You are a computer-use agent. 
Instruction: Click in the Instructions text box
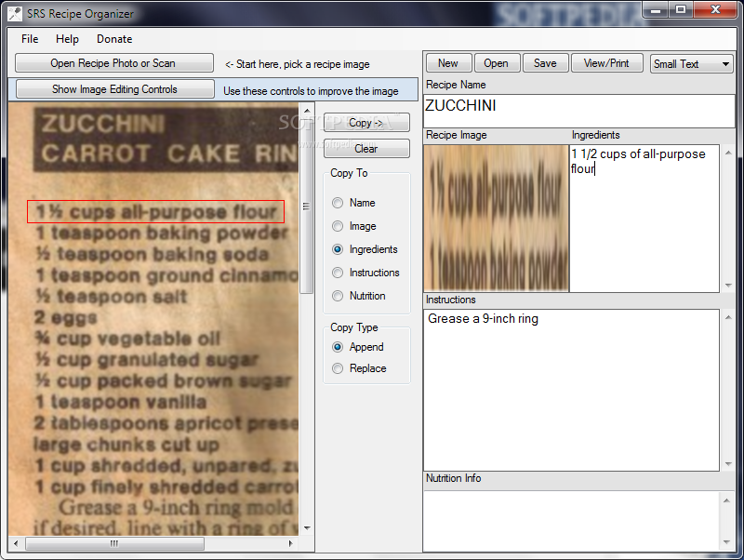coord(571,390)
